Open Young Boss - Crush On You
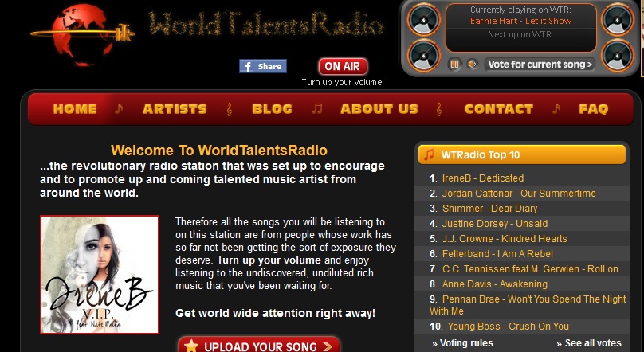The width and height of the screenshot is (644, 352). 508,327
